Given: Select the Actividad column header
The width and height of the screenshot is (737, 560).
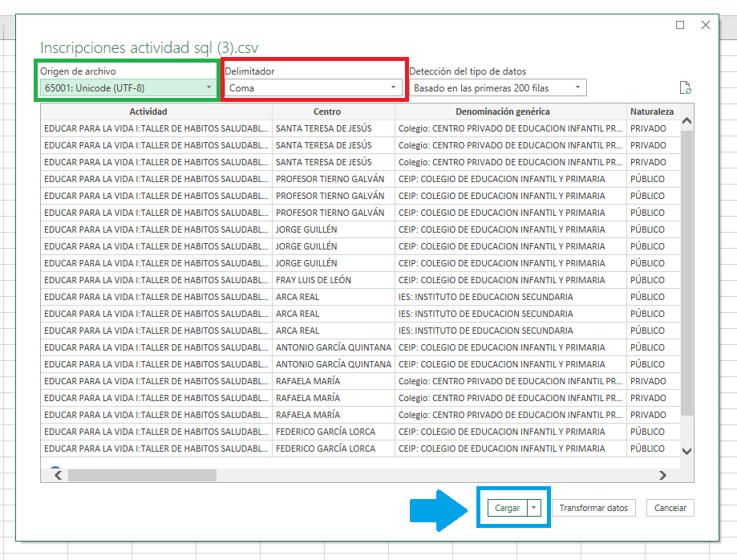Looking at the screenshot, I should (x=148, y=112).
